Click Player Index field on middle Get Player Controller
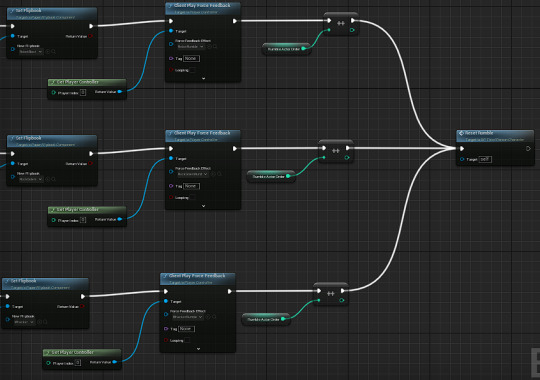540x380 pixels. pyautogui.click(x=83, y=220)
